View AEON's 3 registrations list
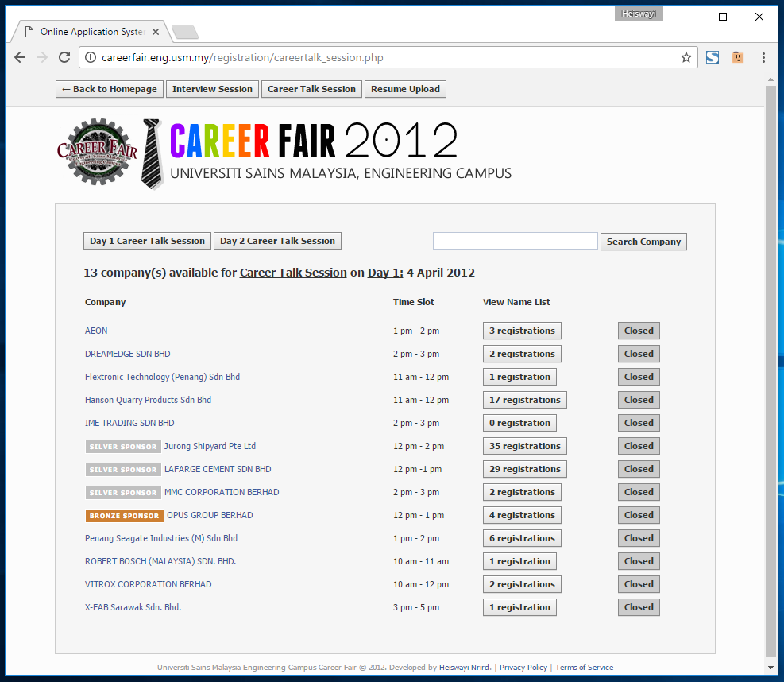 coord(522,331)
